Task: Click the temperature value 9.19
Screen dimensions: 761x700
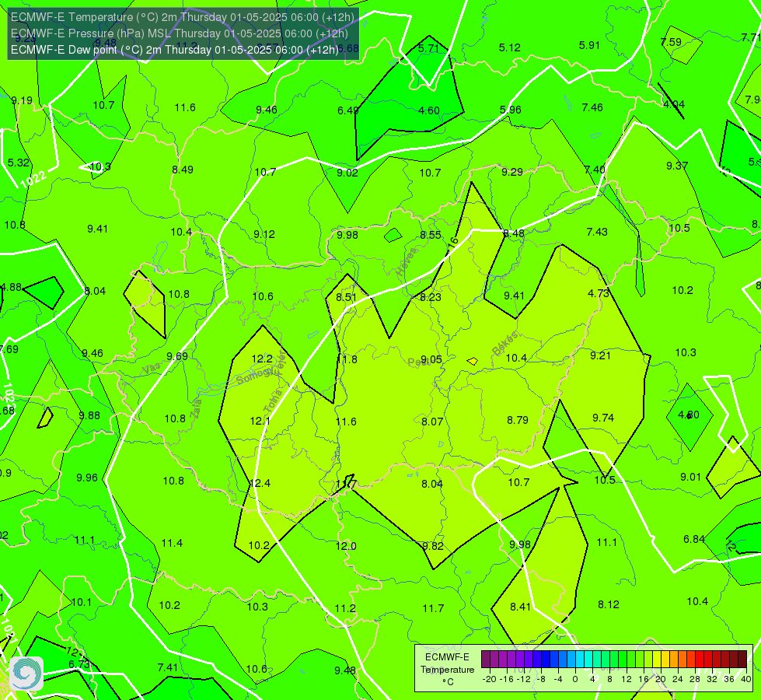Action: click(x=22, y=100)
